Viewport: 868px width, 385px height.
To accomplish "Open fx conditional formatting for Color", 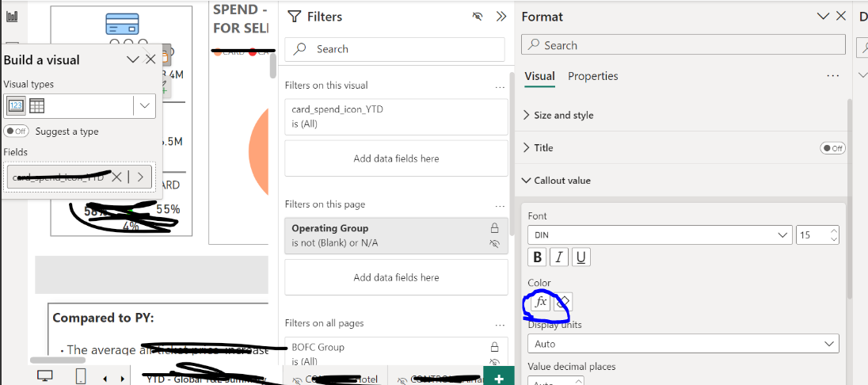I will coord(541,302).
